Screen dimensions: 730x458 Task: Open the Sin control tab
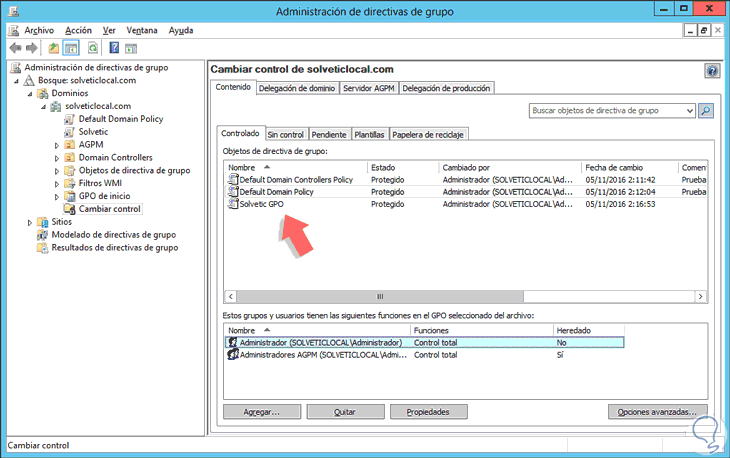(285, 135)
